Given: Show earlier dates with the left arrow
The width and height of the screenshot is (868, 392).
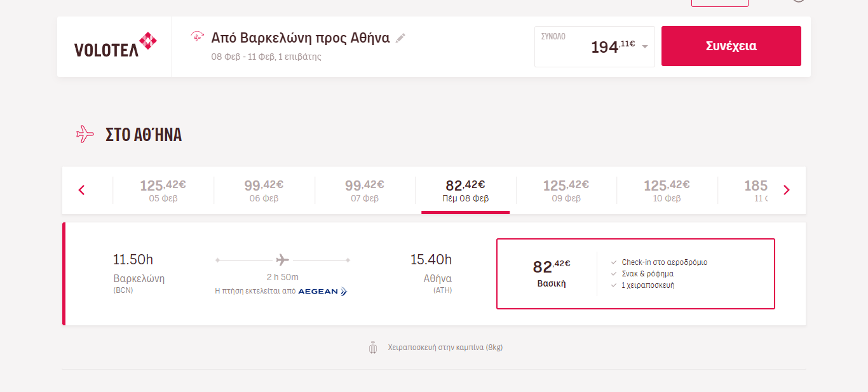Looking at the screenshot, I should [x=81, y=190].
